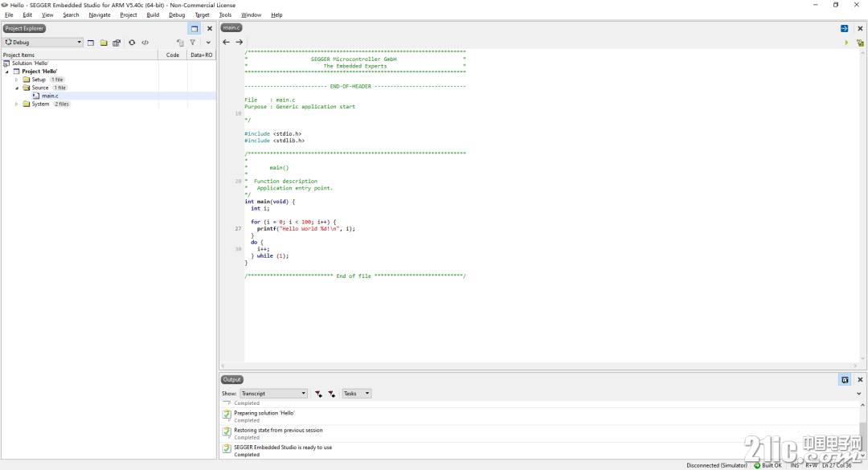This screenshot has height=470, width=868.
Task: Click the Output panel vertical scrollbar
Action: [862, 430]
